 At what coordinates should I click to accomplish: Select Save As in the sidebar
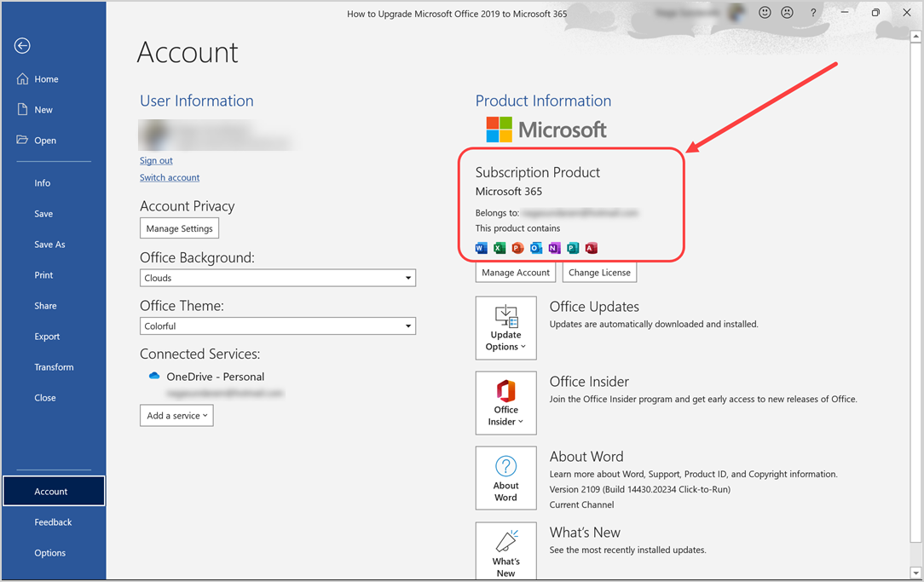click(x=49, y=245)
